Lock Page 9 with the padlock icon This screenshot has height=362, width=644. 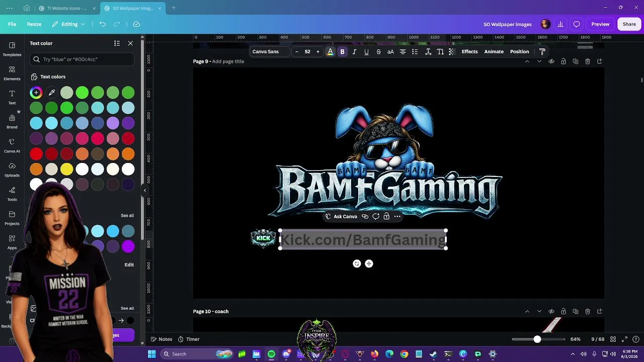[x=563, y=61]
